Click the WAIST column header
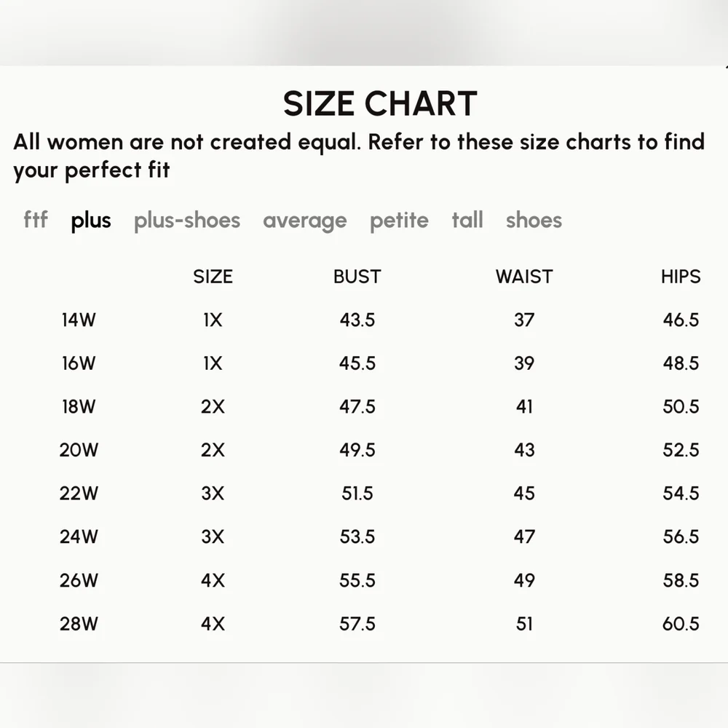 [x=524, y=277]
